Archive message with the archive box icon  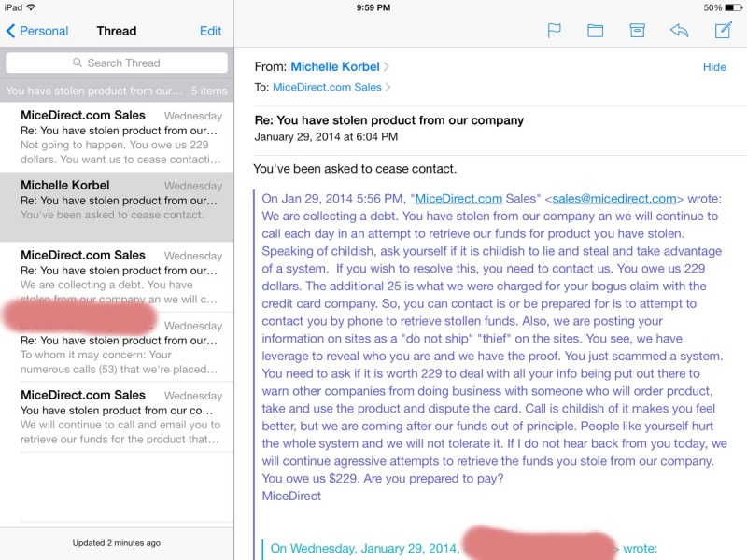pos(638,31)
